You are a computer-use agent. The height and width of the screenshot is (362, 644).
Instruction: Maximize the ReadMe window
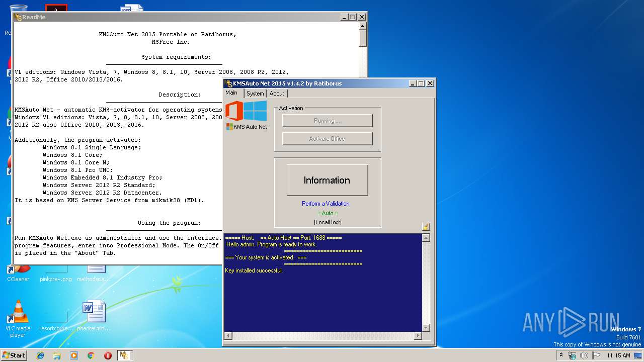click(353, 17)
